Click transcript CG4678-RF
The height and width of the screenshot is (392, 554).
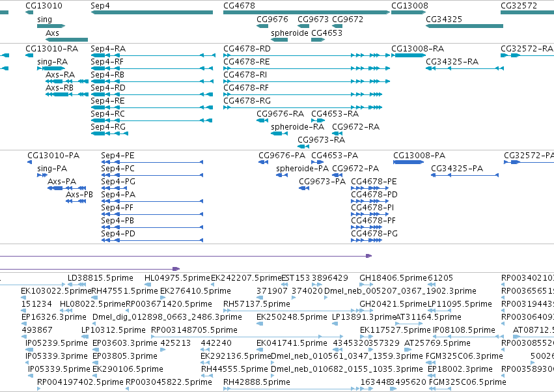(x=303, y=94)
